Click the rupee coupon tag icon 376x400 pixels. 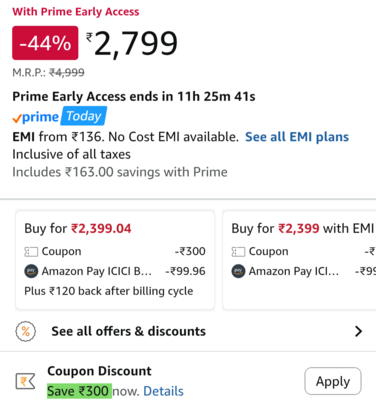[25, 381]
